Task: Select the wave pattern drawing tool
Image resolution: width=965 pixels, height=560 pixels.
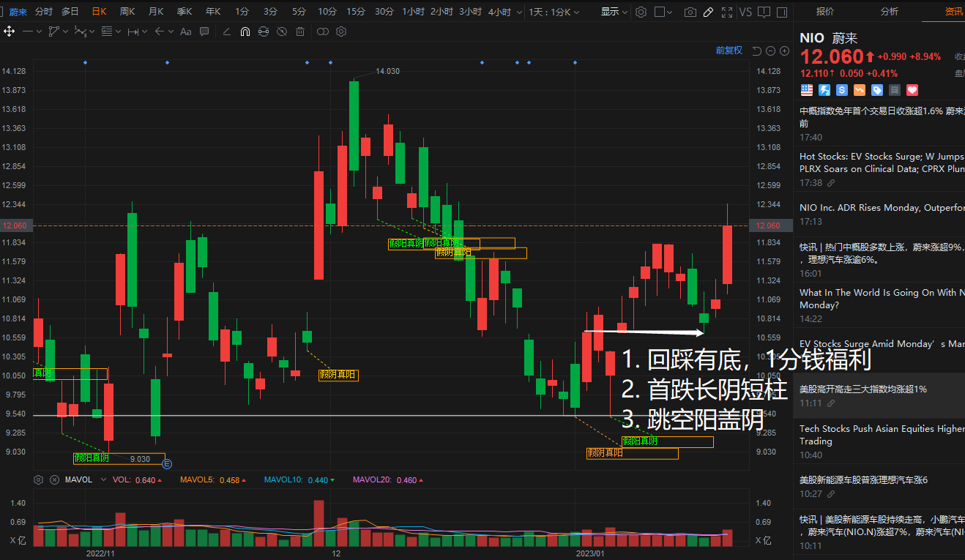Action: point(80,31)
